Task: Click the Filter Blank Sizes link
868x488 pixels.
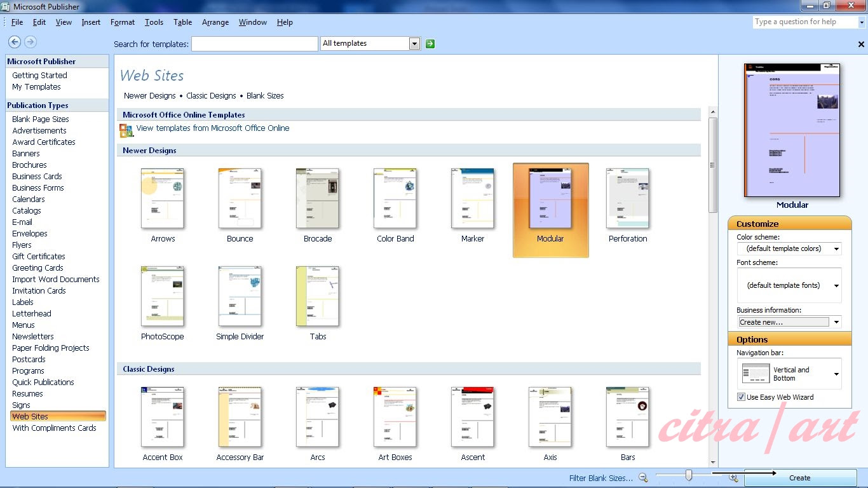Action: pyautogui.click(x=601, y=478)
